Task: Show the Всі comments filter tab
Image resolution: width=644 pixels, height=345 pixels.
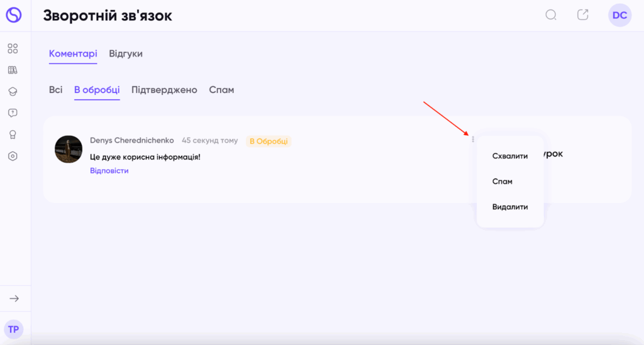Action: click(56, 90)
